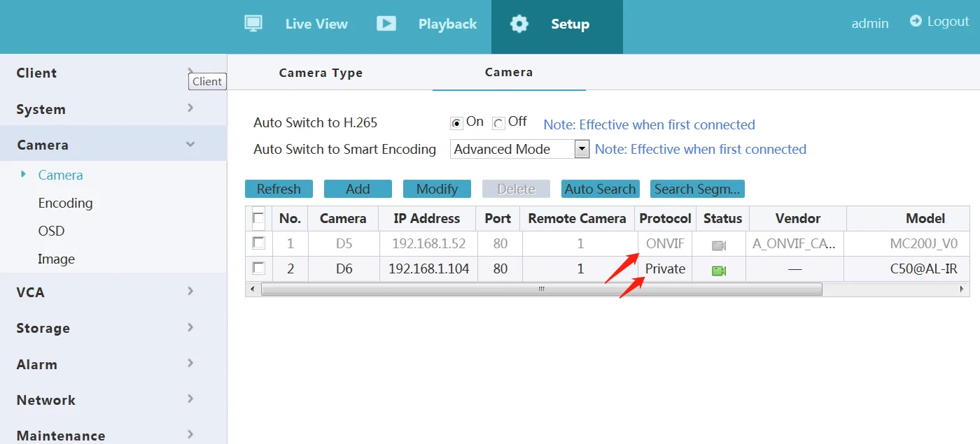Click the Refresh button

279,189
